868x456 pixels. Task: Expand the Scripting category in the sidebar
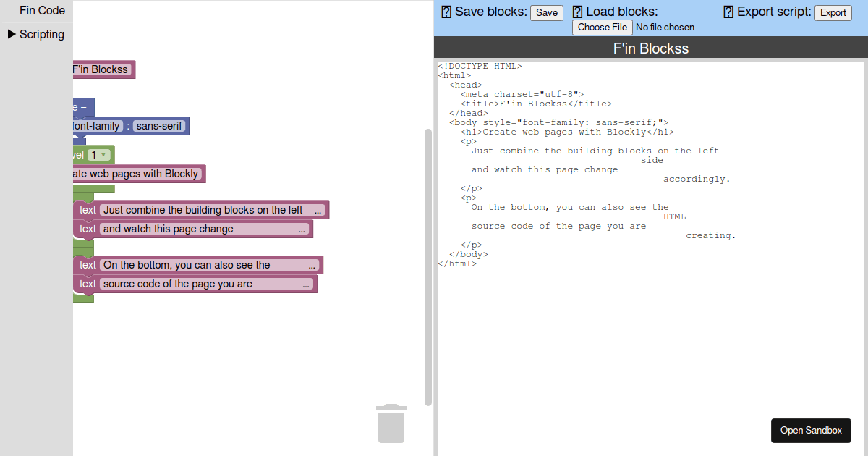pyautogui.click(x=35, y=34)
